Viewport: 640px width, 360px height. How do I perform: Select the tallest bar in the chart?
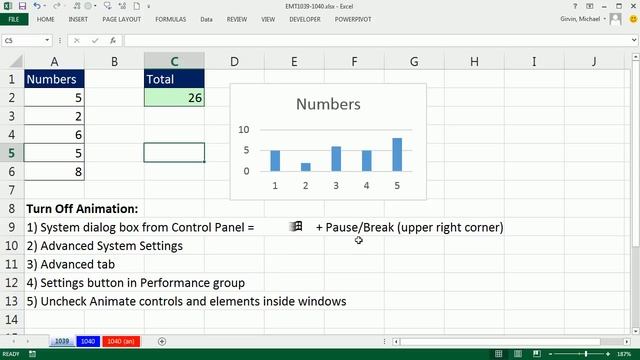coord(397,155)
